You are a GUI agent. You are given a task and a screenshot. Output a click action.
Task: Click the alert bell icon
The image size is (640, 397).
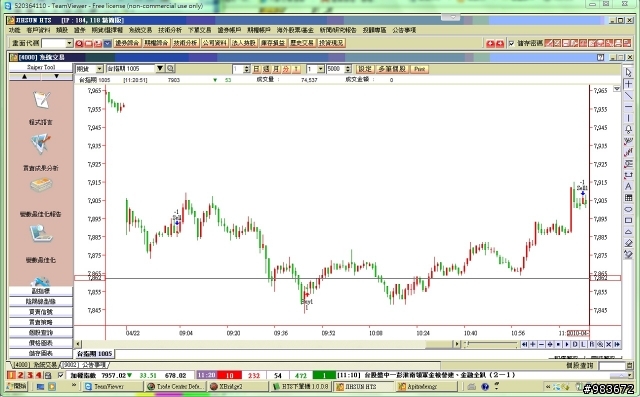628,129
